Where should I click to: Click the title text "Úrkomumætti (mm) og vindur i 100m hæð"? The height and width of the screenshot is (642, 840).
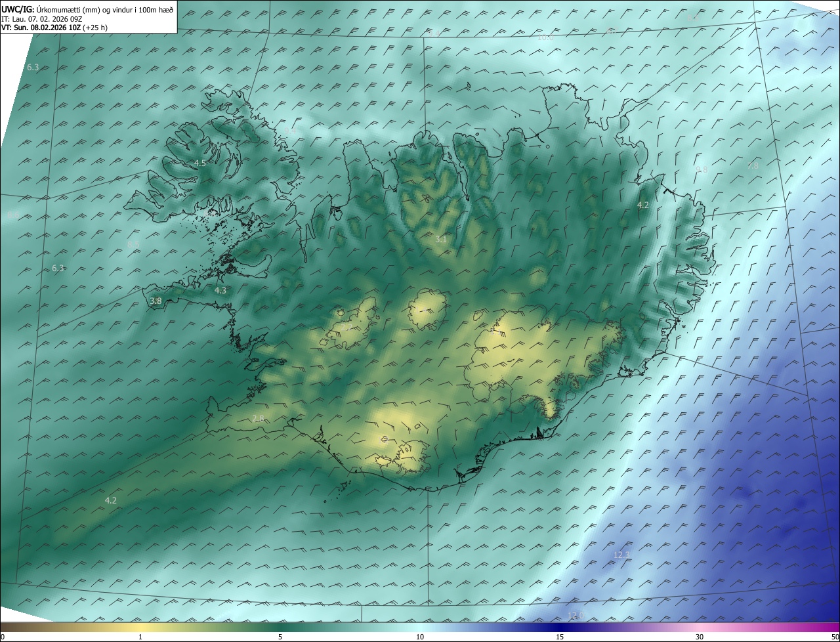click(x=105, y=9)
